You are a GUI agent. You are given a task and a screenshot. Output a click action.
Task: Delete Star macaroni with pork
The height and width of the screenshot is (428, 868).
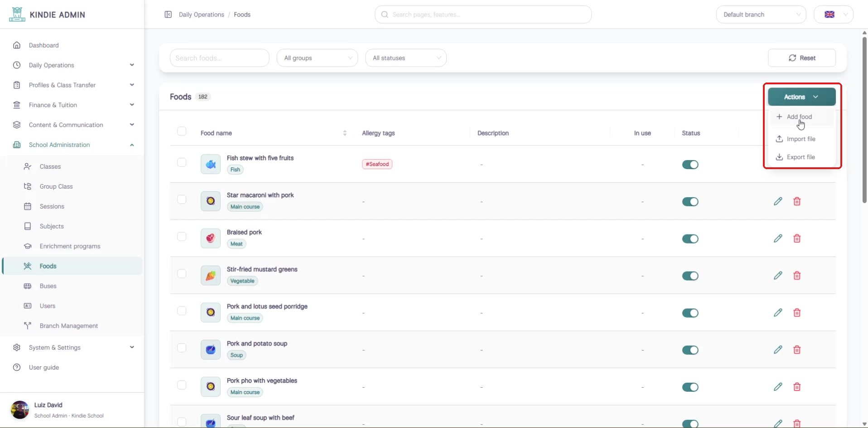[797, 201]
